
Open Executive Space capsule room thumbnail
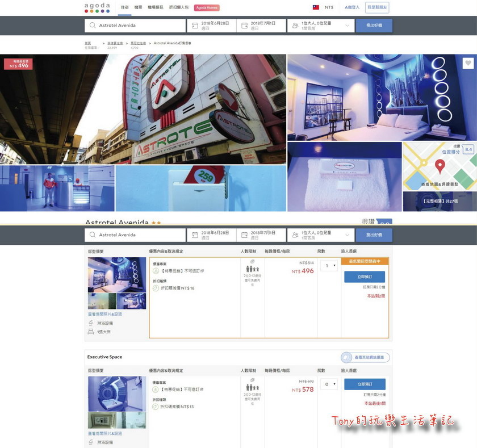117,394
